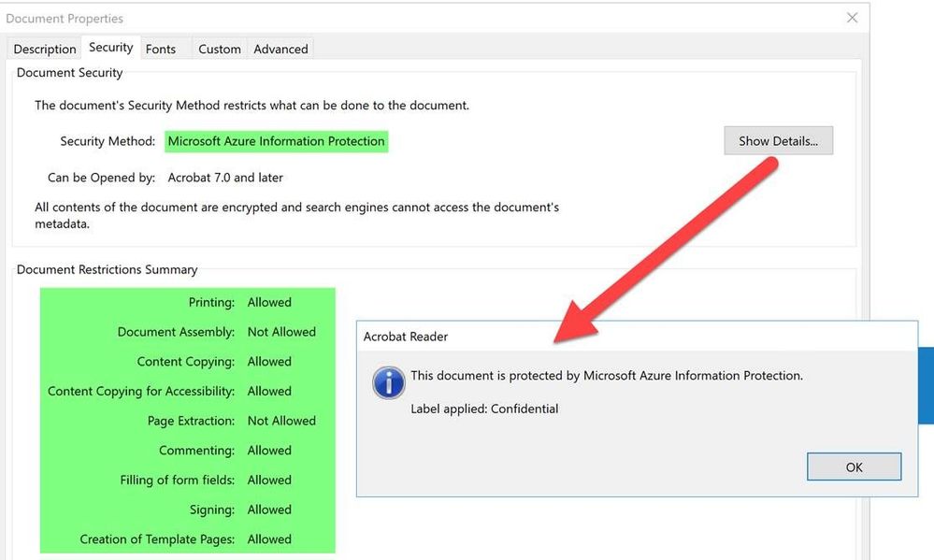Click the 'Content Copying:' restriction label
This screenshot has width=934, height=560.
(186, 362)
